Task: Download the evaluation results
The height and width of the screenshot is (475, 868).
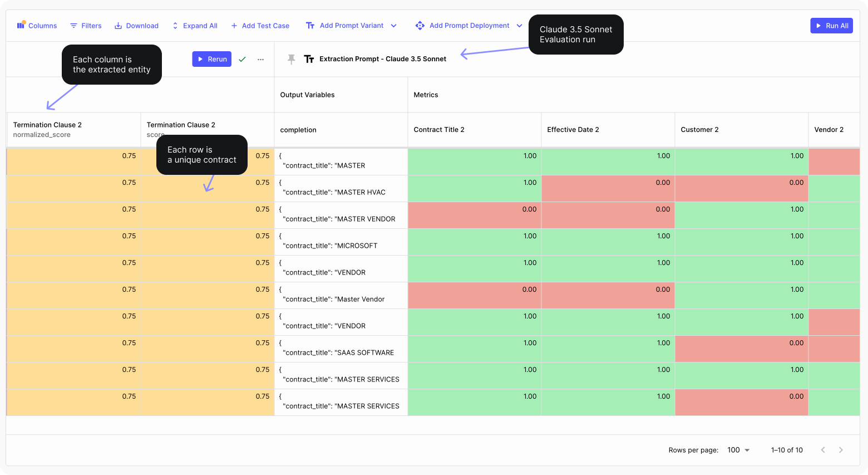Action: coord(136,26)
